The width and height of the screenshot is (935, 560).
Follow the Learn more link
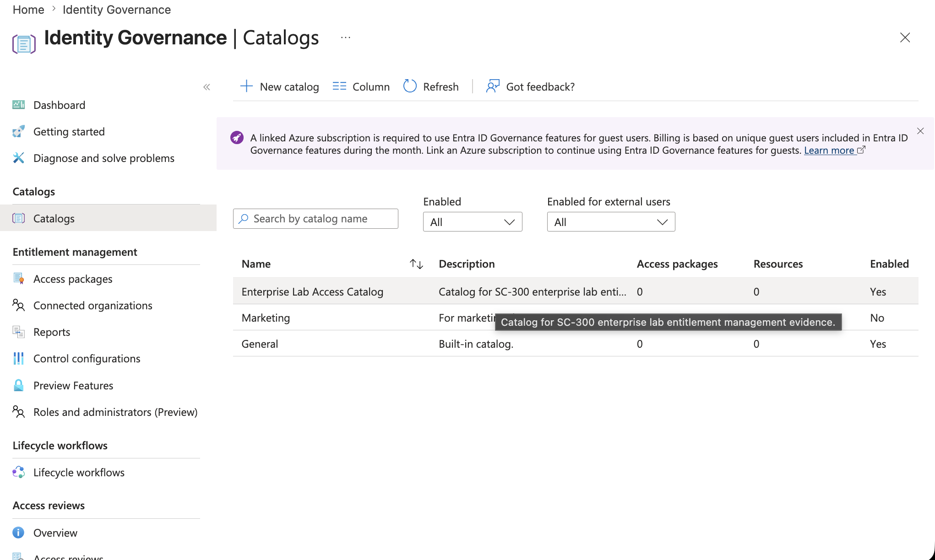(829, 150)
